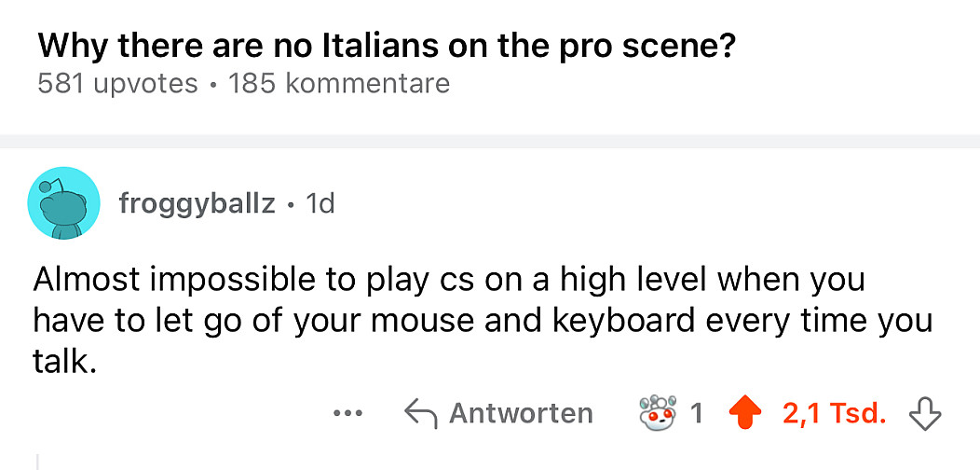The image size is (980, 470).
Task: Show the 185 kommentare
Action: (x=339, y=84)
